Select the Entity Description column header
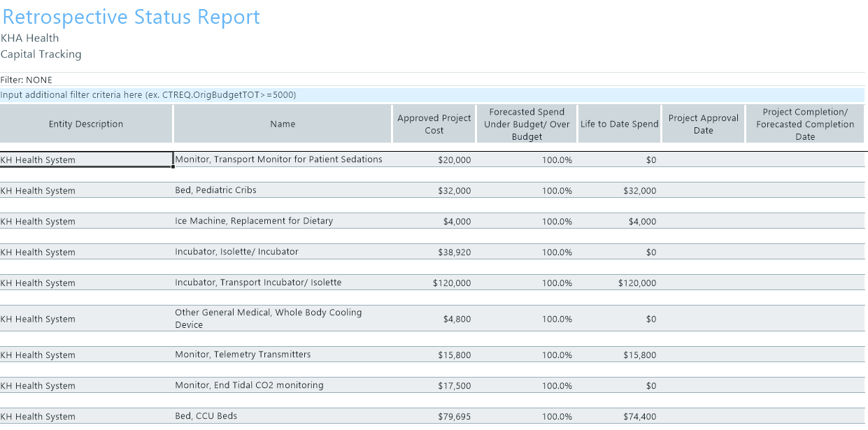 click(x=86, y=124)
